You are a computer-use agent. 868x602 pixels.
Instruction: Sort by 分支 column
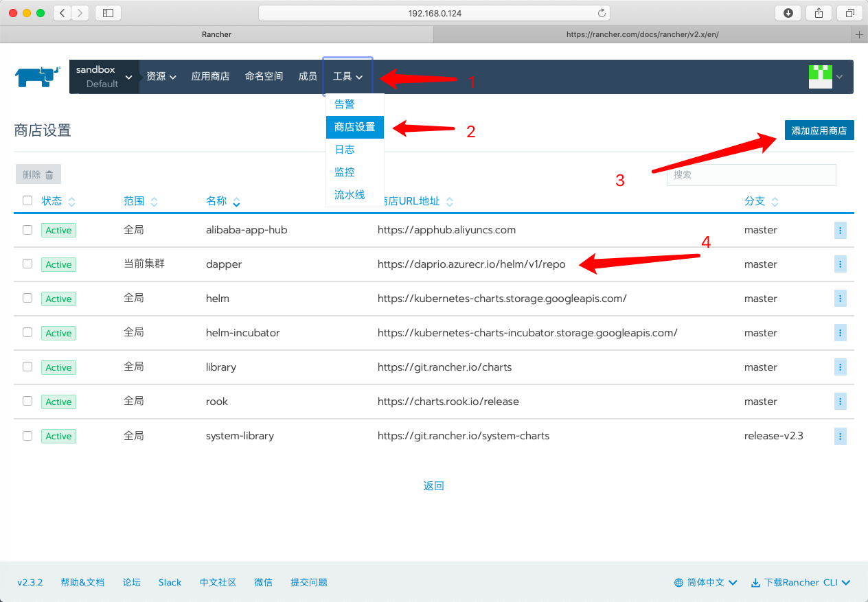tap(762, 201)
